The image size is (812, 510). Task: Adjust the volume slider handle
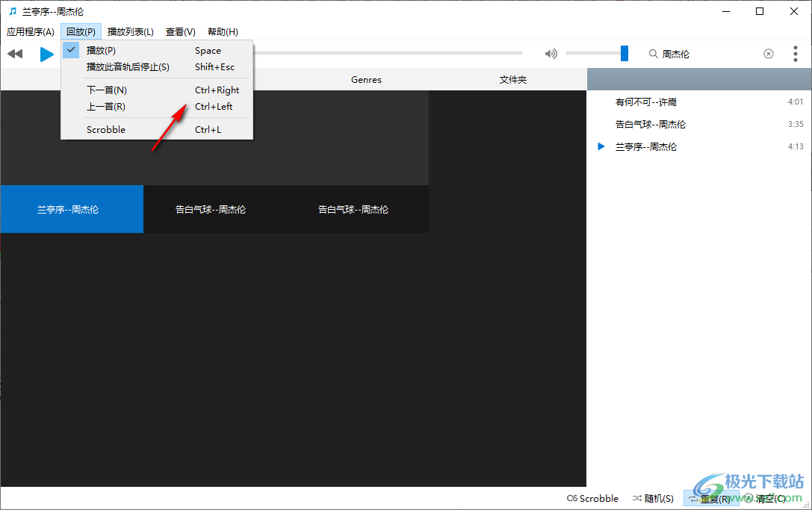point(625,53)
